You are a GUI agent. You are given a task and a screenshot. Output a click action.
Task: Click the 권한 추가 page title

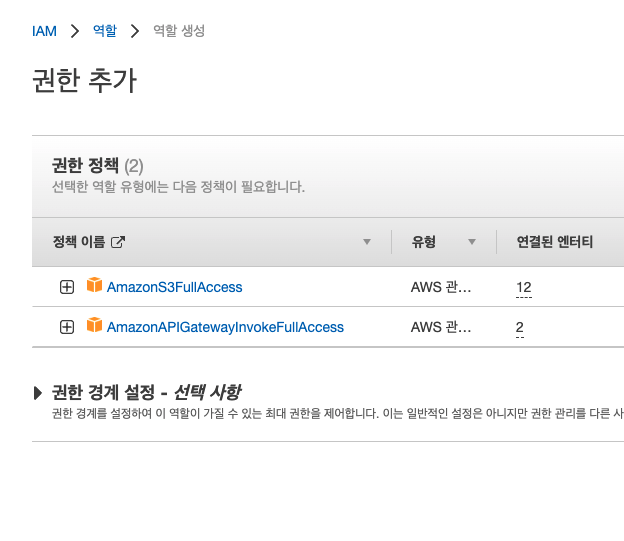(x=84, y=80)
